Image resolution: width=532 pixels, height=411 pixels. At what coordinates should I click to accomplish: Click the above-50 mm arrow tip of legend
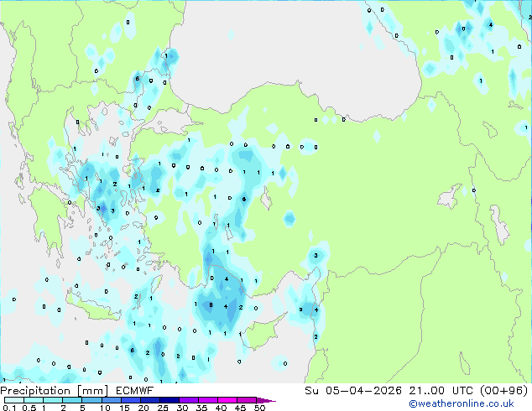click(266, 400)
